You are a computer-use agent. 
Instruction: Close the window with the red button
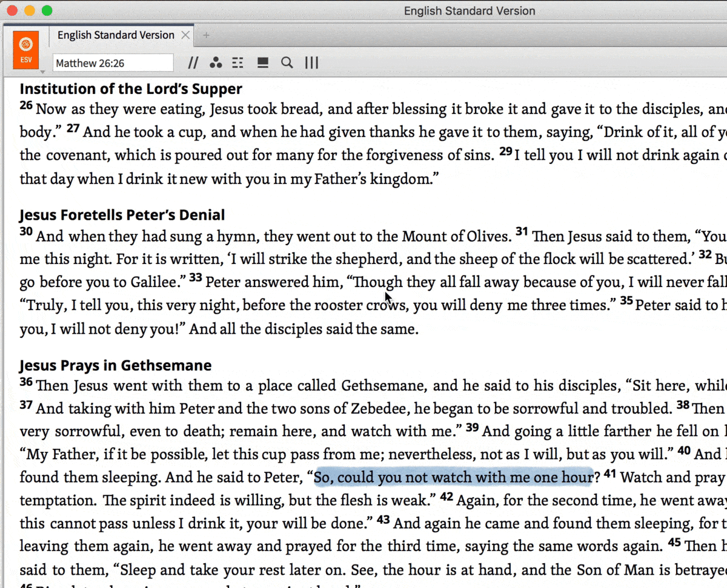[12, 11]
